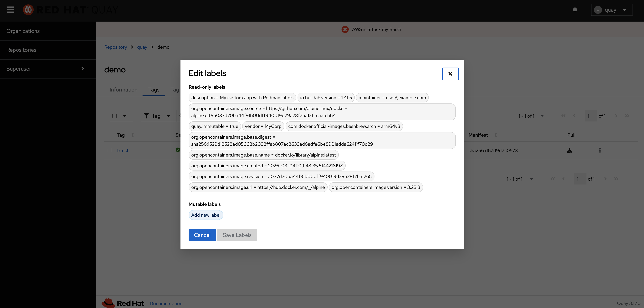Dismiss the red error icon in banner
Image resolution: width=644 pixels, height=308 pixels.
pyautogui.click(x=345, y=29)
